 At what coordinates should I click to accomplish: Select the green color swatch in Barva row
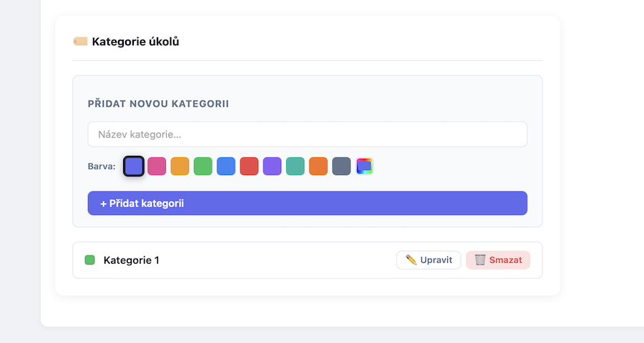(203, 166)
